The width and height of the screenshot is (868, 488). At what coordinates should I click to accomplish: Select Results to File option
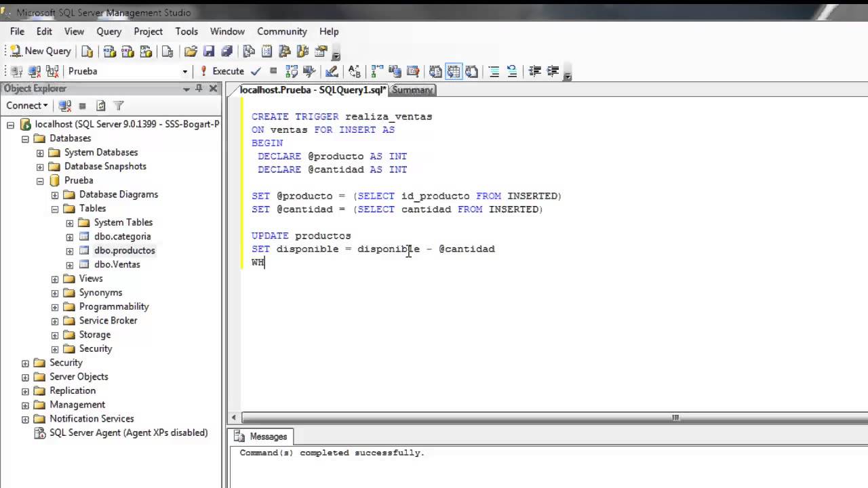coord(472,71)
